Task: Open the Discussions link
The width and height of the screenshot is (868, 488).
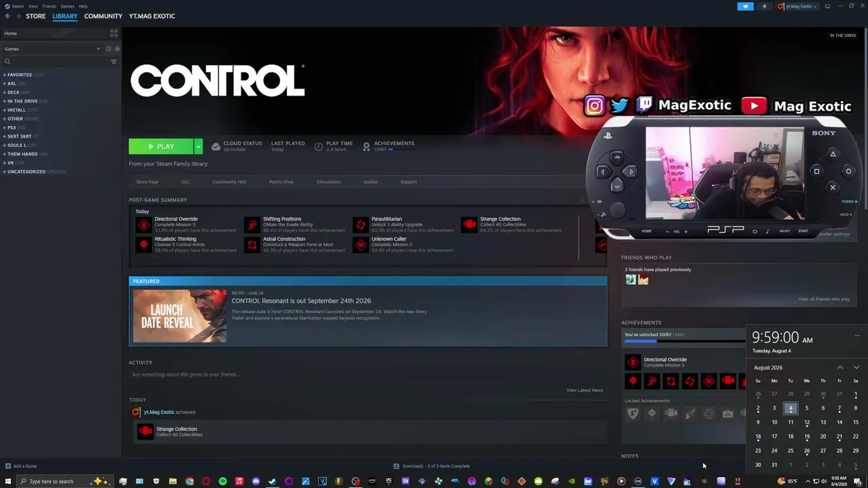Action: coord(328,182)
